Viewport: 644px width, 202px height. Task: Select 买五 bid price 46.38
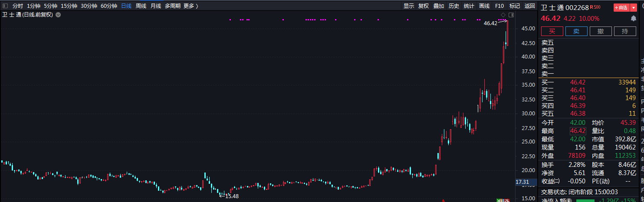tap(578, 114)
